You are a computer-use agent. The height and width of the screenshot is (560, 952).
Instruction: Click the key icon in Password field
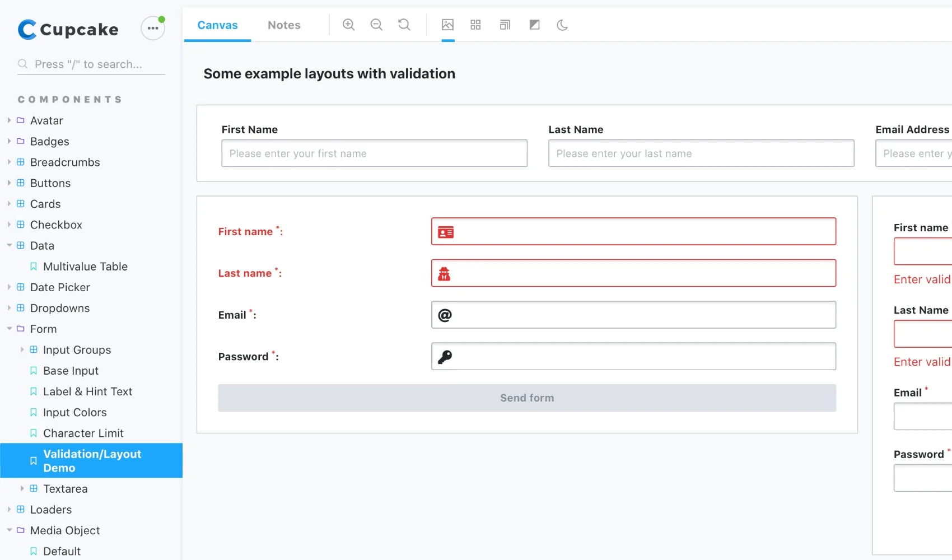tap(445, 357)
